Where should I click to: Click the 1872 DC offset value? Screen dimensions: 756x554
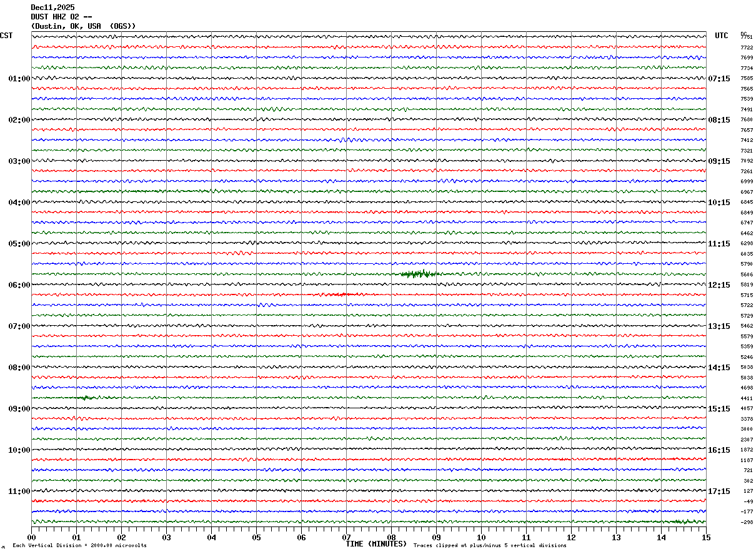[x=747, y=450]
